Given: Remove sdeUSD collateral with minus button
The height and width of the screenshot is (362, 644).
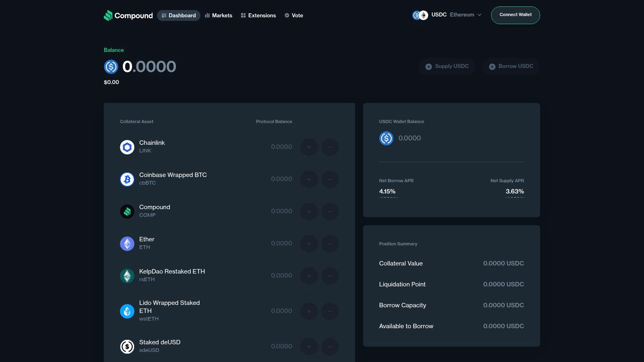Looking at the screenshot, I should tap(330, 347).
